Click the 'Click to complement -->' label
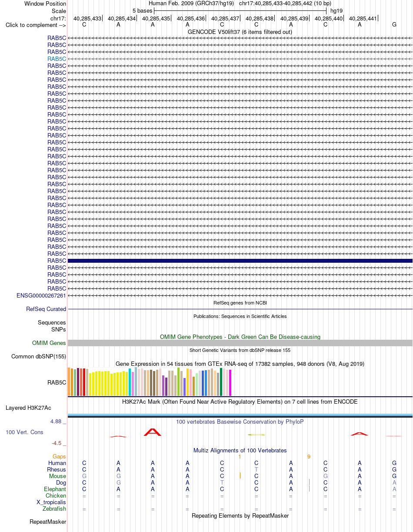 point(36,25)
